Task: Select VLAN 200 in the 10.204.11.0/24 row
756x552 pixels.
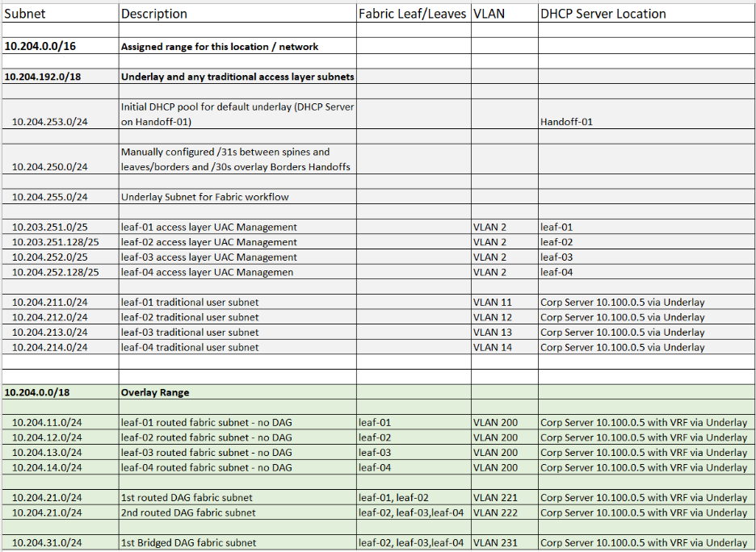Action: 505,422
